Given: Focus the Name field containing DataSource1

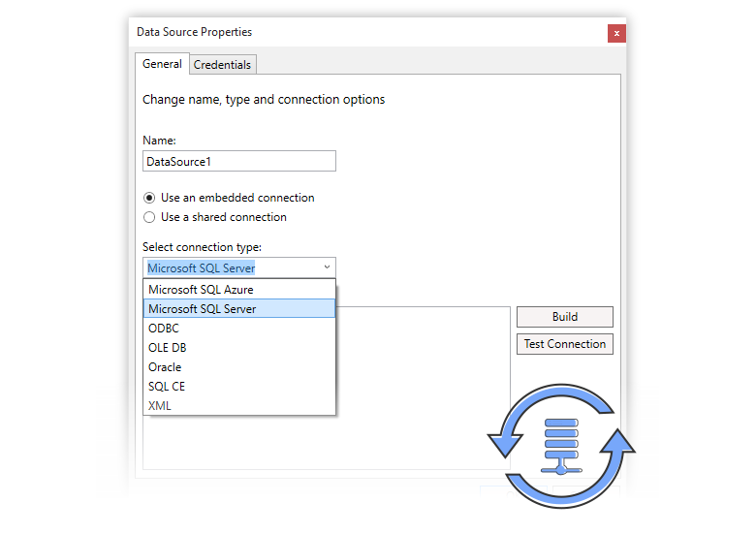Looking at the screenshot, I should click(238, 162).
